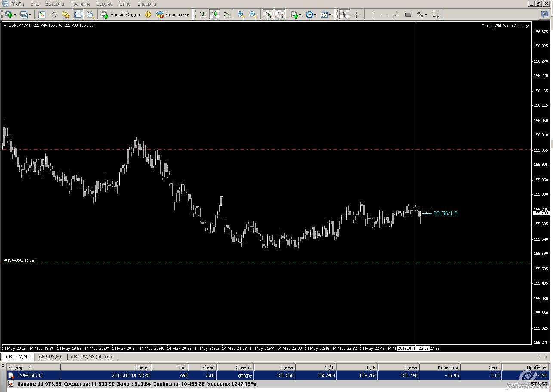Open a new chart window icon

coord(9,15)
